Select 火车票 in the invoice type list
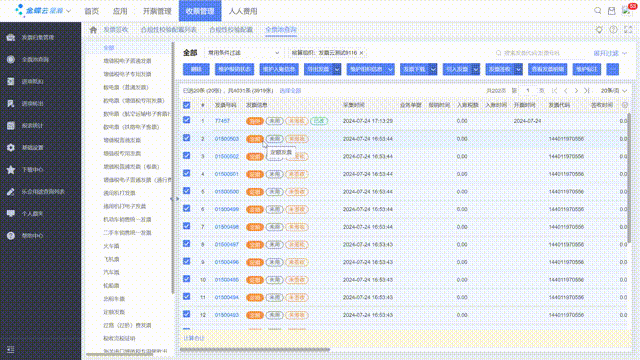 point(111,246)
